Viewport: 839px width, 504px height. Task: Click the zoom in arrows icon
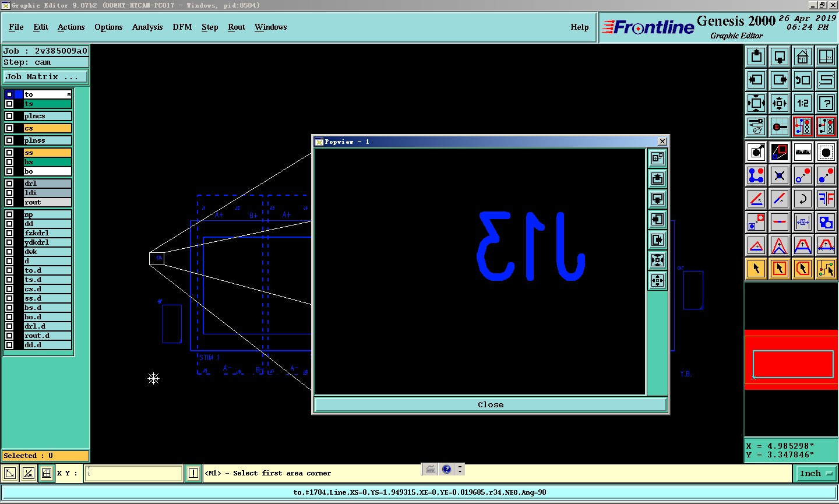(x=756, y=103)
